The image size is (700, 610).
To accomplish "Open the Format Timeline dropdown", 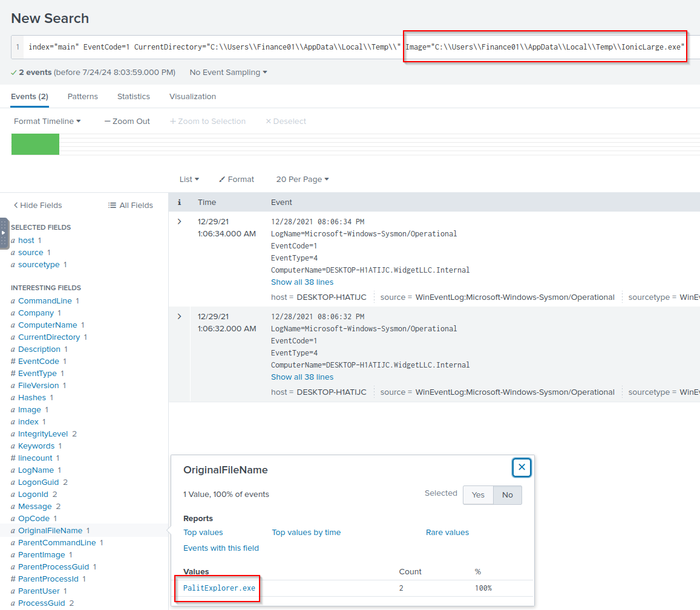I will point(47,121).
